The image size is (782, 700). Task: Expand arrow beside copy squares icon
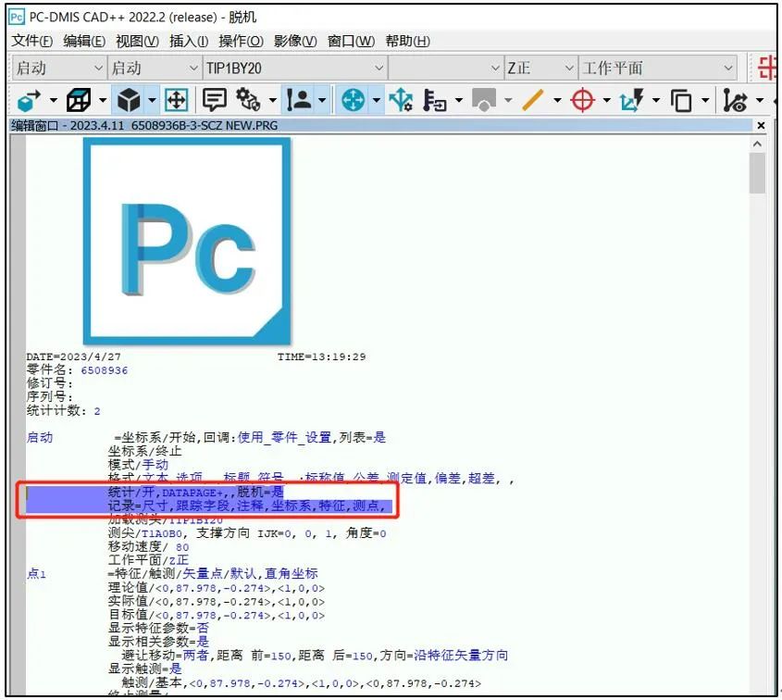705,100
